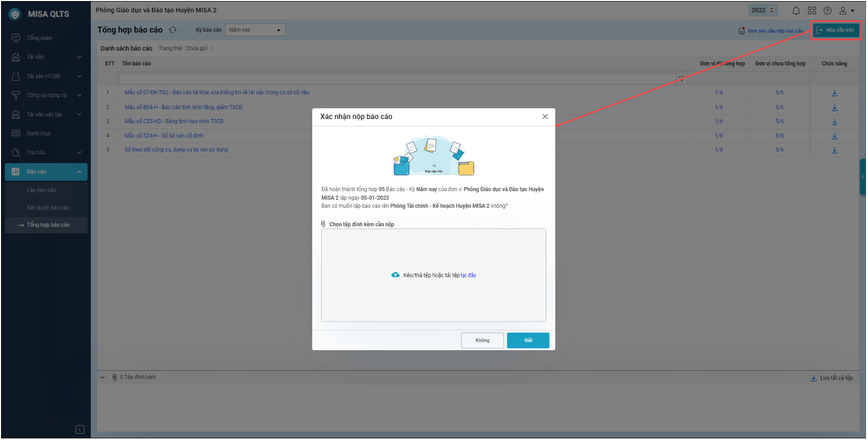Download the Sổ theo dõi công cụ report
Image resolution: width=868 pixels, height=440 pixels.
coord(835,150)
